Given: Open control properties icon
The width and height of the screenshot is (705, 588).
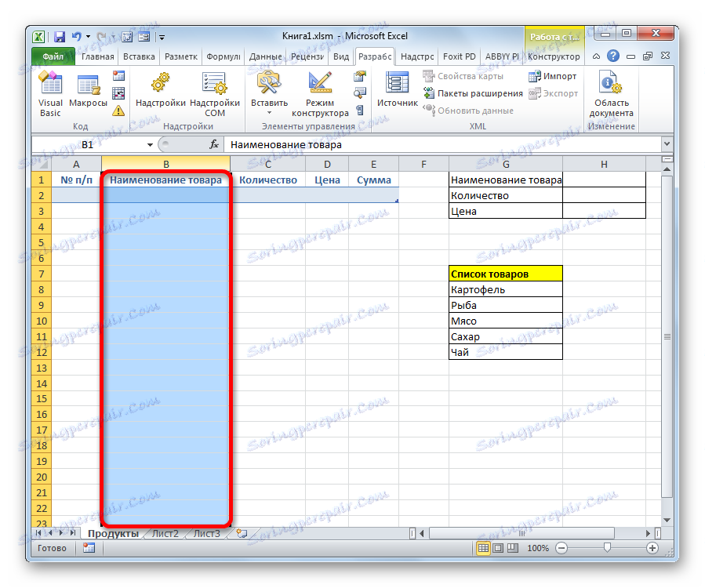Looking at the screenshot, I should (360, 76).
